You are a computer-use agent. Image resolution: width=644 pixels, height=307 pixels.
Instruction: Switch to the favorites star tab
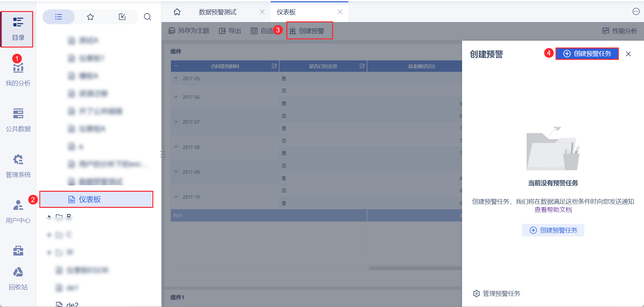pyautogui.click(x=90, y=17)
